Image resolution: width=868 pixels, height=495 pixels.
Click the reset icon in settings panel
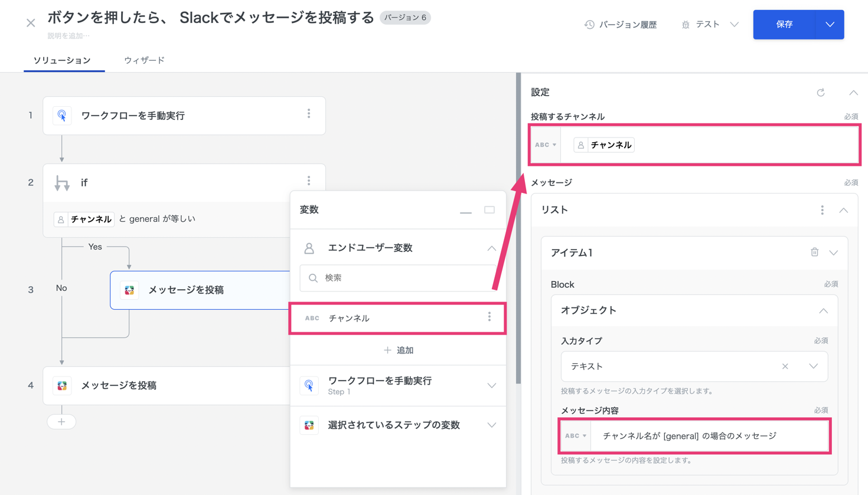820,93
